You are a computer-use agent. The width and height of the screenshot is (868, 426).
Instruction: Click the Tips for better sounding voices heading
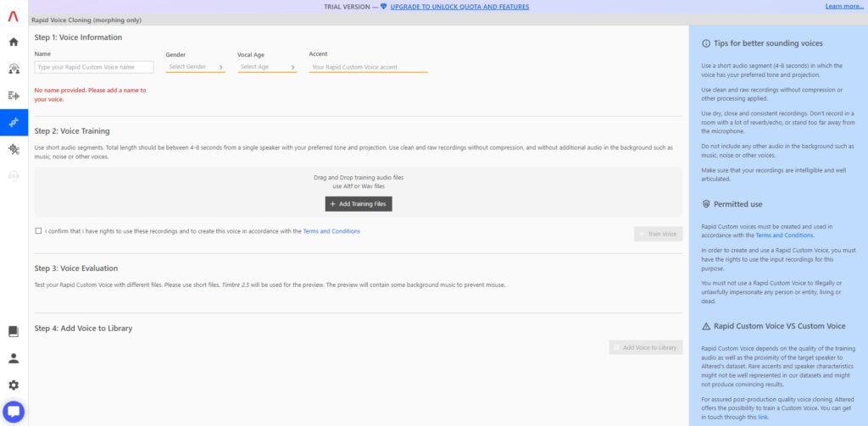click(x=768, y=43)
